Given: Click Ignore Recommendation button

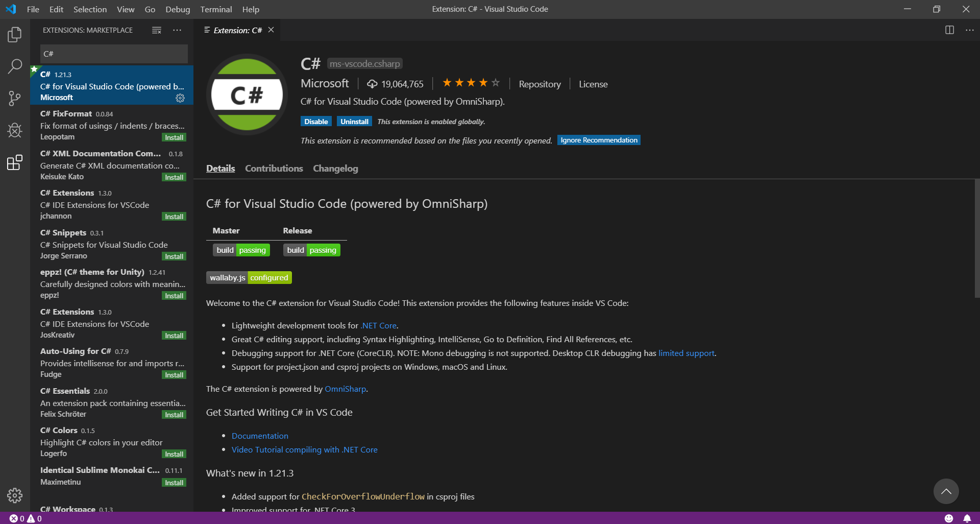Looking at the screenshot, I should coord(599,140).
